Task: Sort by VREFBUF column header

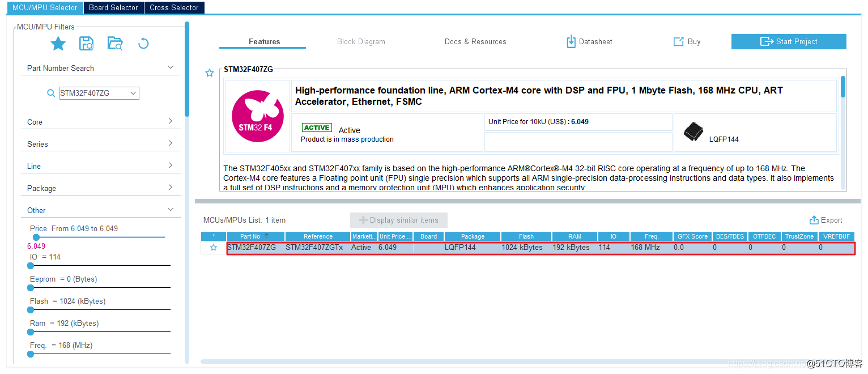Action: [x=836, y=236]
